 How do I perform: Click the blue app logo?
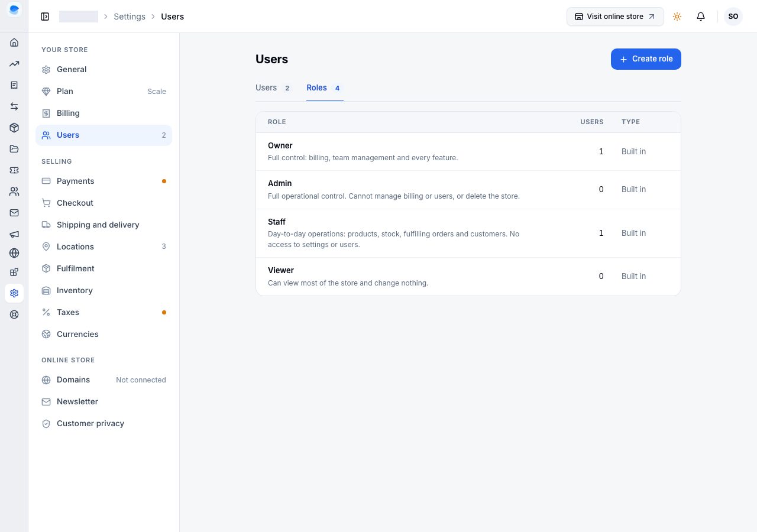[x=14, y=10]
